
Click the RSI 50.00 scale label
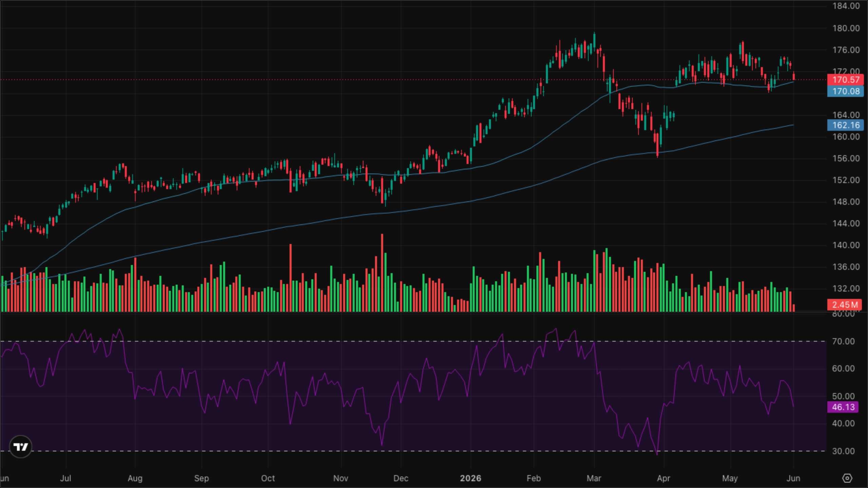click(x=843, y=396)
